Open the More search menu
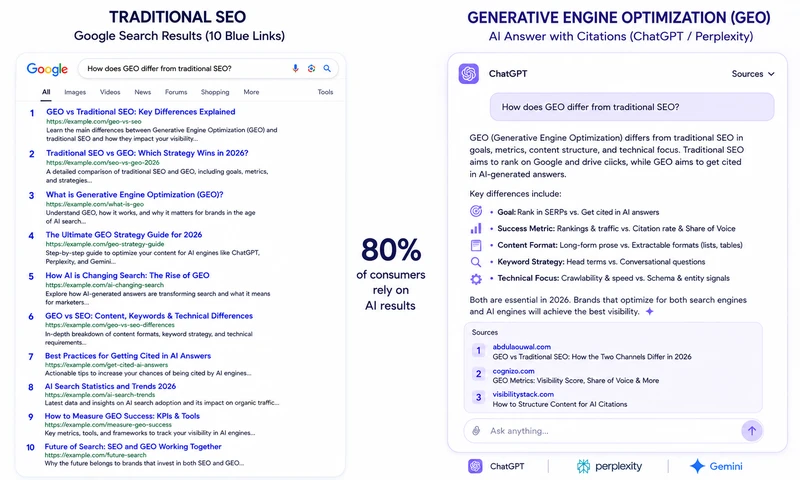 coord(251,92)
